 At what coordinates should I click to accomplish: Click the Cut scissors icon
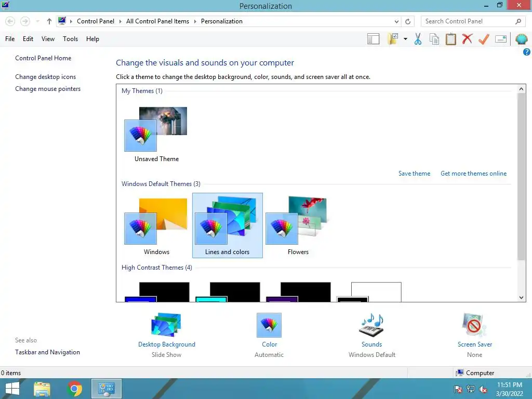pos(418,39)
